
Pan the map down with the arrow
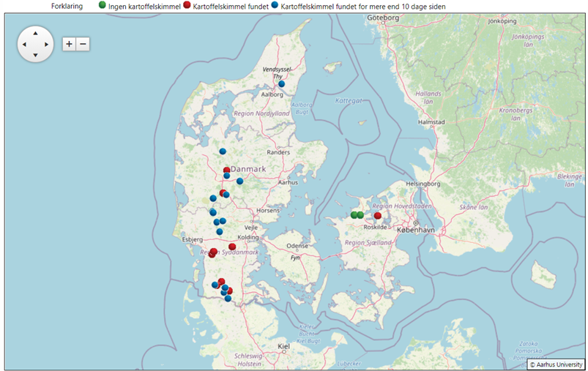pos(35,56)
